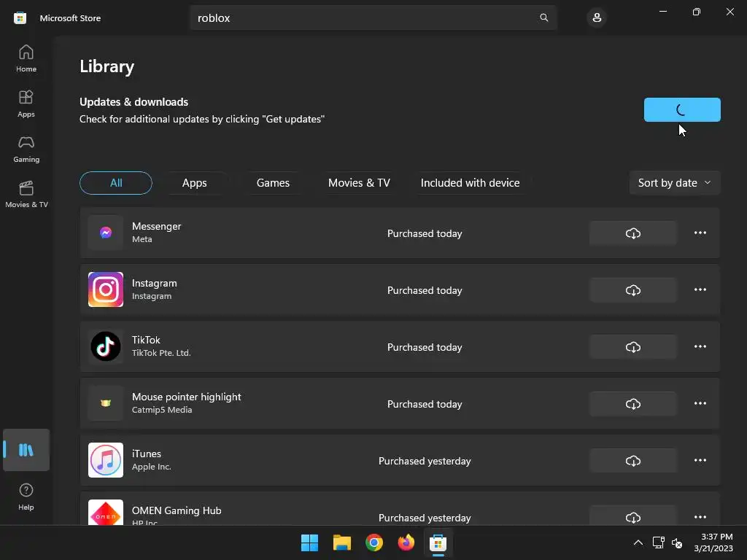Click the Microsoft Store logo icon

[x=20, y=18]
